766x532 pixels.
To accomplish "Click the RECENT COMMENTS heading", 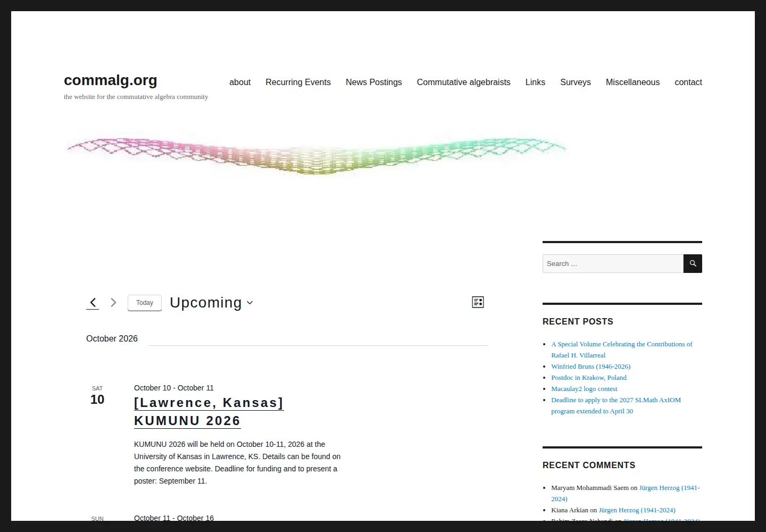I will [589, 465].
